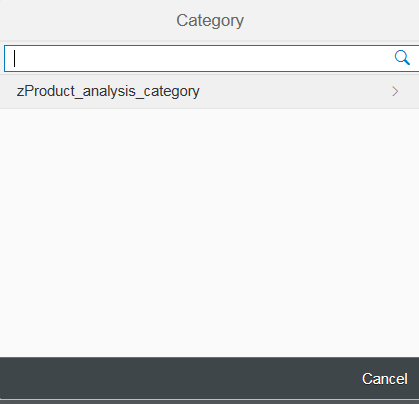This screenshot has width=419, height=404.
Task: Dismiss the Category dialog with Cancel
Action: click(385, 379)
